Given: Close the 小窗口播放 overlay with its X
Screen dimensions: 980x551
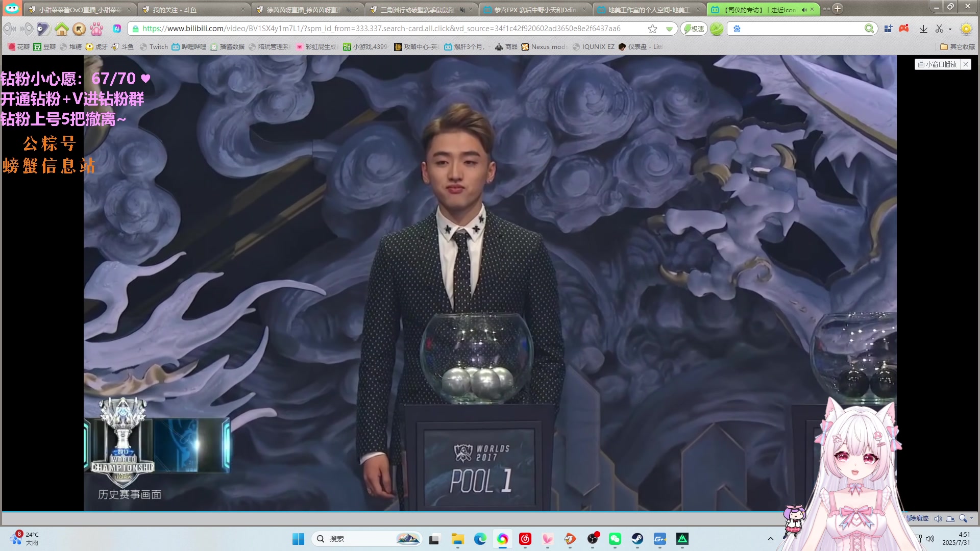Looking at the screenshot, I should click(x=966, y=64).
